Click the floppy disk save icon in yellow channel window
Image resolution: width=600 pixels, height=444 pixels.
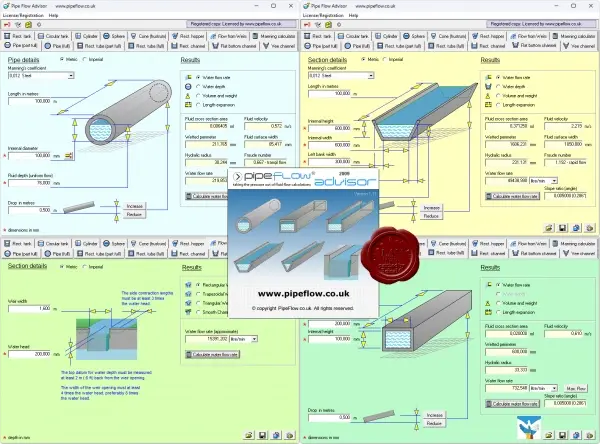tap(562, 228)
